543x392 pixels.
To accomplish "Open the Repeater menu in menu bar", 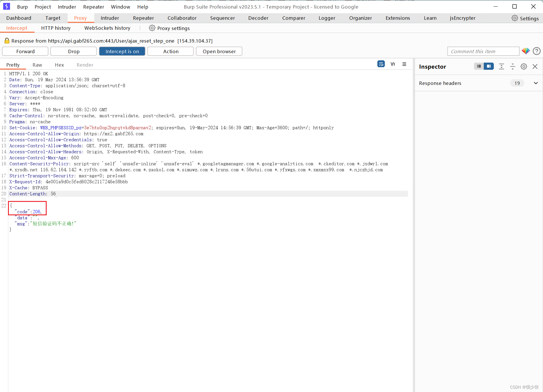I will pyautogui.click(x=94, y=7).
